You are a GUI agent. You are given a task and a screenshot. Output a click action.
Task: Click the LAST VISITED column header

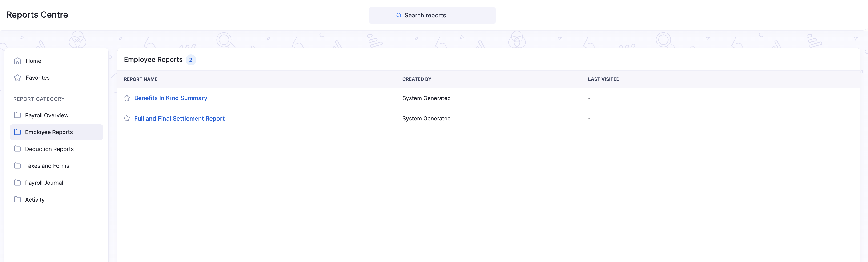(x=603, y=79)
